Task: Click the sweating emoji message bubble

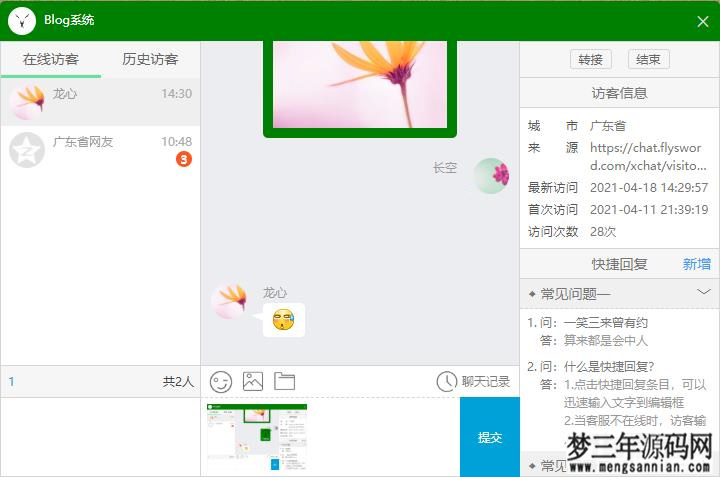Action: 283,320
